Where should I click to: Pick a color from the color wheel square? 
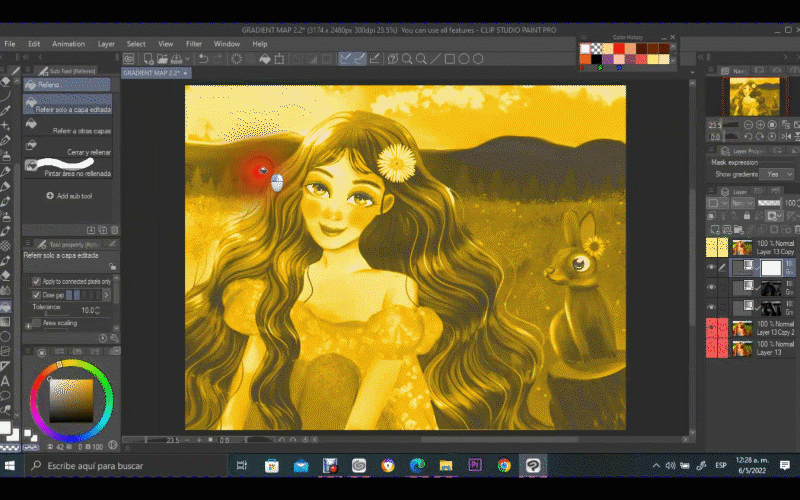click(70, 400)
